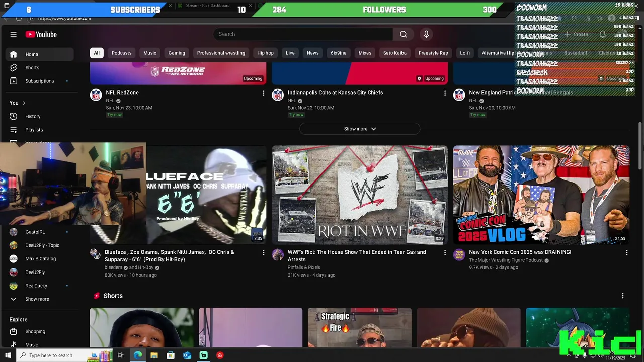Click Major Wrestling Figure Podcast avatar
644x362 pixels.
459,254
